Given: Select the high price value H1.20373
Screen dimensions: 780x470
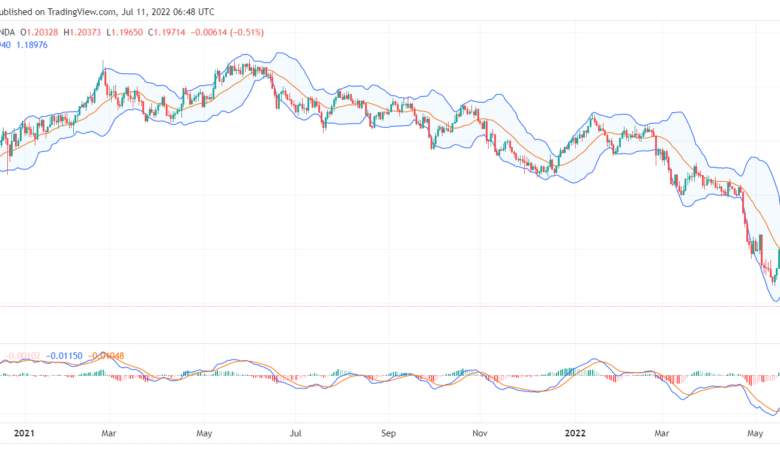Looking at the screenshot, I should pyautogui.click(x=82, y=32).
